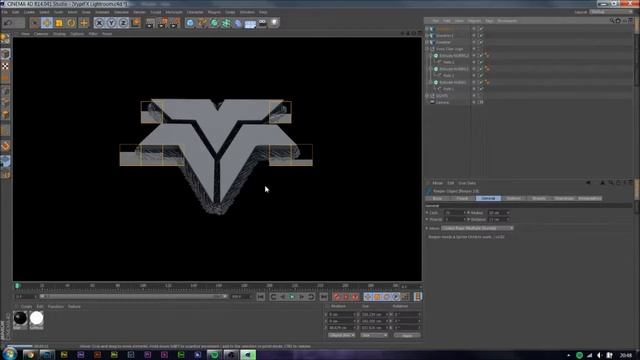
Task: Expand the top selected object row
Action: [427, 29]
